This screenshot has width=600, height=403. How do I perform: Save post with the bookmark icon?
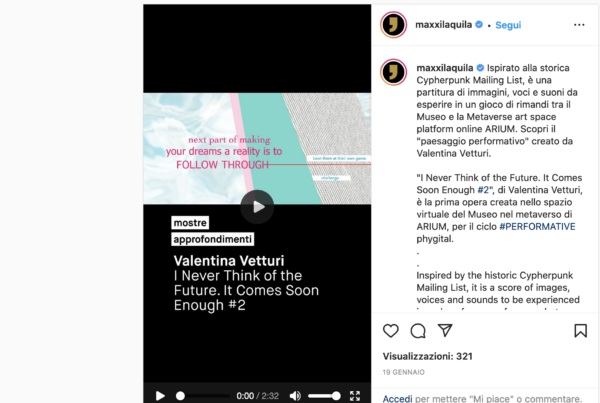(580, 331)
